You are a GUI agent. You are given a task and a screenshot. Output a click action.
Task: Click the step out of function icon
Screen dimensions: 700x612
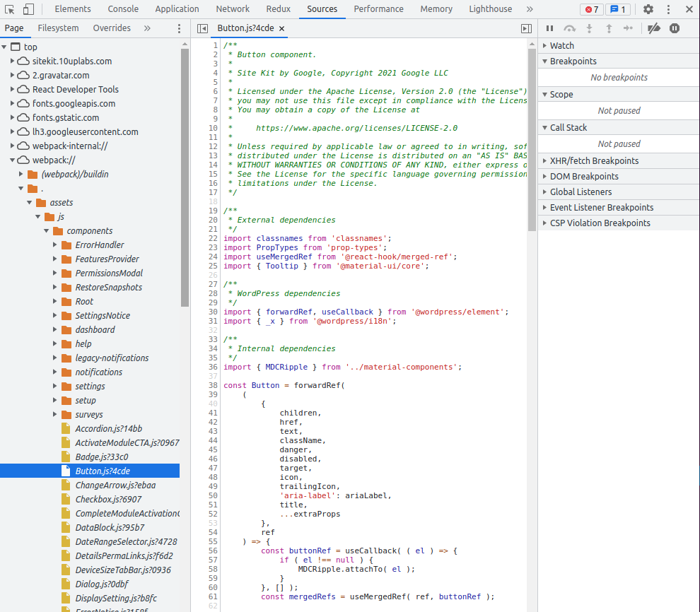tap(609, 28)
